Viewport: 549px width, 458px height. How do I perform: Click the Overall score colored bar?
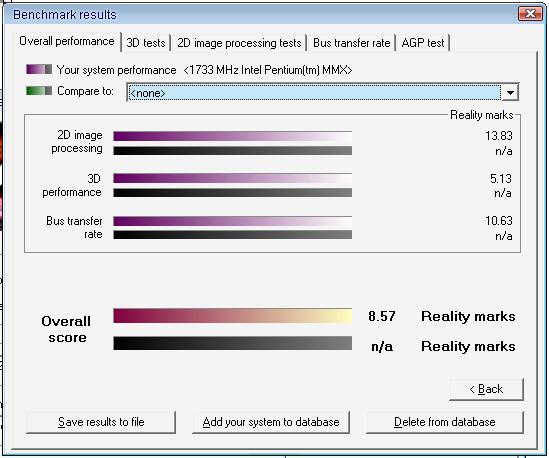click(x=232, y=316)
